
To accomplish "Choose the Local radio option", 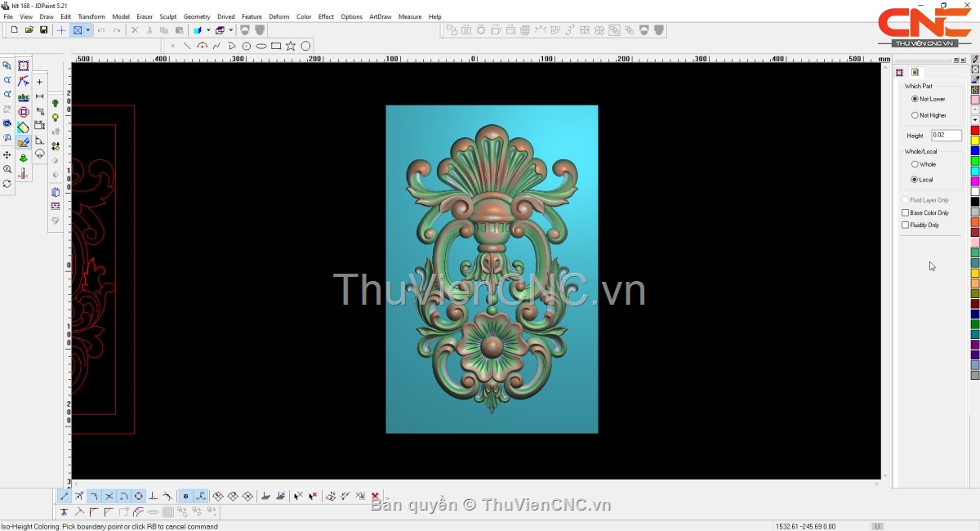I will [x=915, y=180].
